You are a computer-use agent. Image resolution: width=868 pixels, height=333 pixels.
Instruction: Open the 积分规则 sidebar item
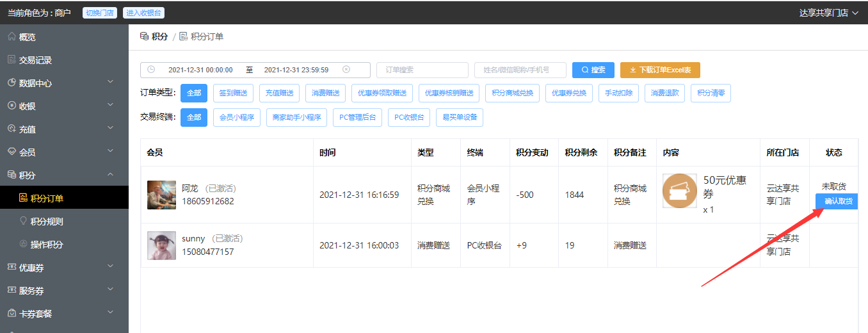point(64,221)
